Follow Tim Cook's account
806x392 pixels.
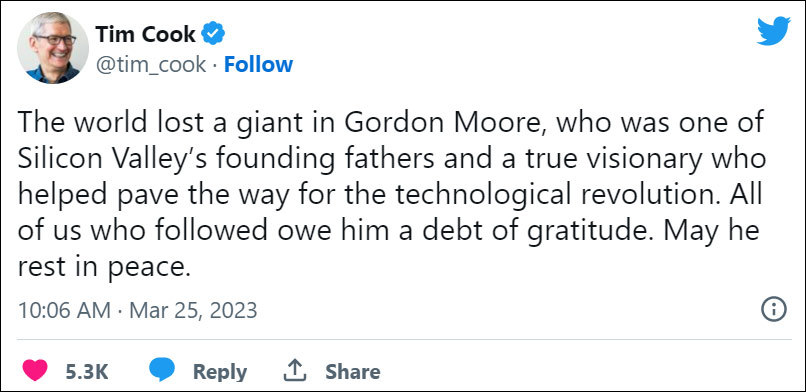pos(259,65)
